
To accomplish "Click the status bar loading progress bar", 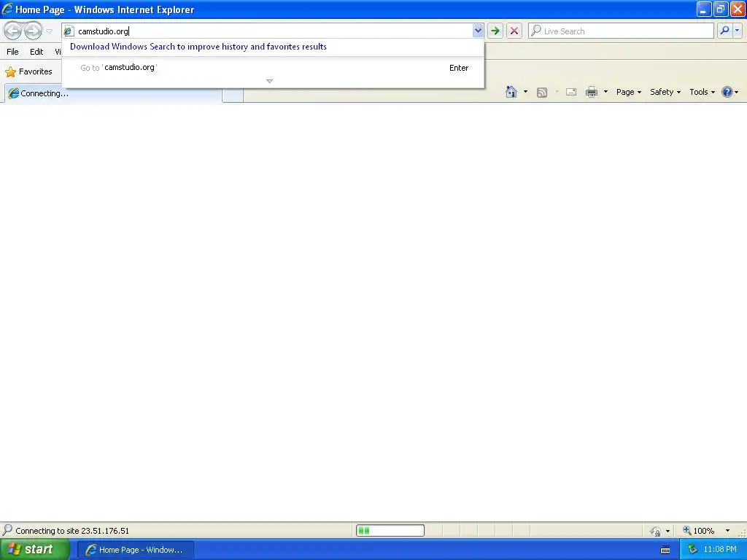I will pos(390,531).
